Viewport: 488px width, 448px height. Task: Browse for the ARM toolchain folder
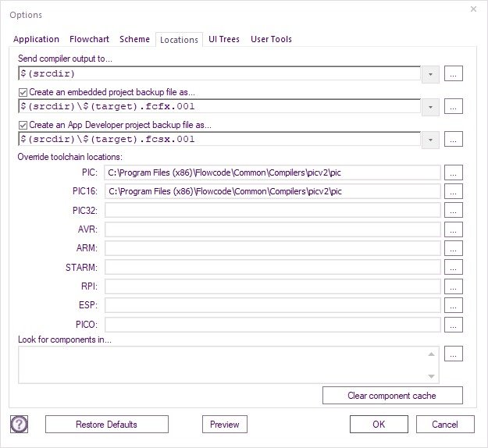pyautogui.click(x=454, y=248)
